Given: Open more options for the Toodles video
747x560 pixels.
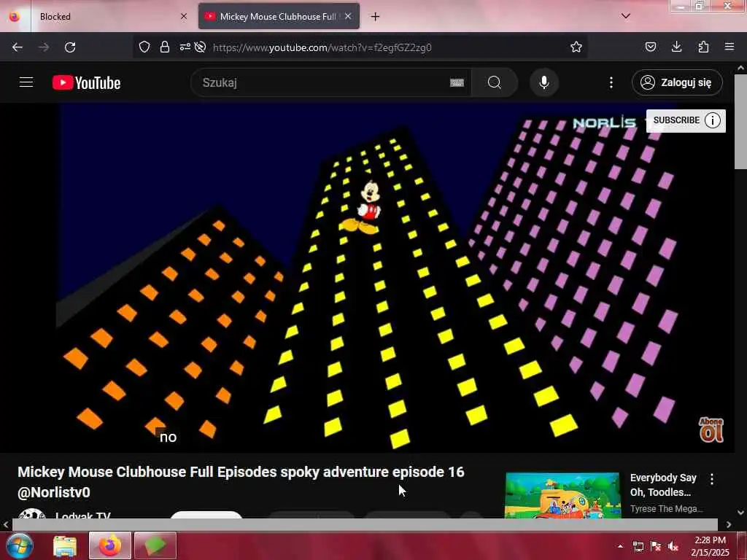Looking at the screenshot, I should 712,479.
